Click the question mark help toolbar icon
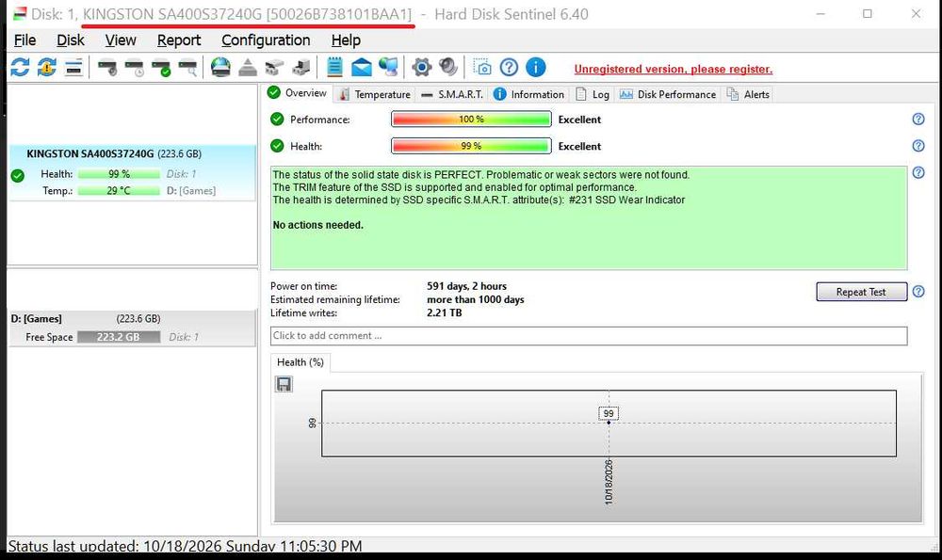Image resolution: width=942 pixels, height=560 pixels. point(509,67)
